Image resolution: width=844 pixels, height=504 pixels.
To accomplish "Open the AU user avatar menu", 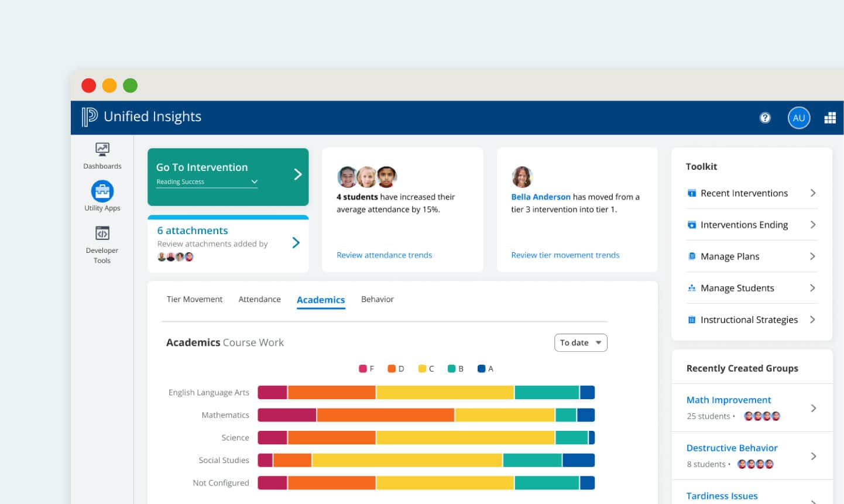I will pos(799,118).
